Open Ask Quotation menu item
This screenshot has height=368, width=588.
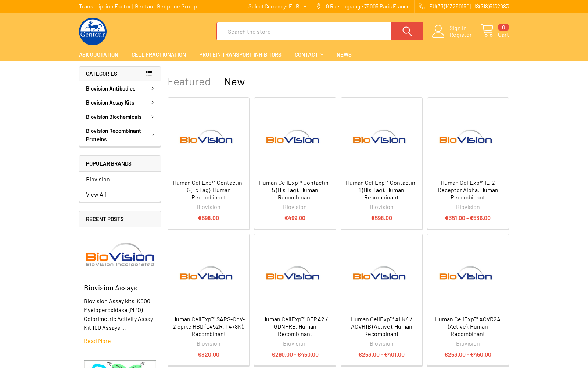coord(98,54)
